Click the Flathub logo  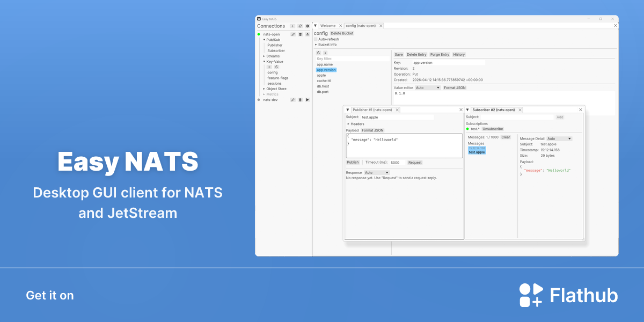tap(568, 295)
